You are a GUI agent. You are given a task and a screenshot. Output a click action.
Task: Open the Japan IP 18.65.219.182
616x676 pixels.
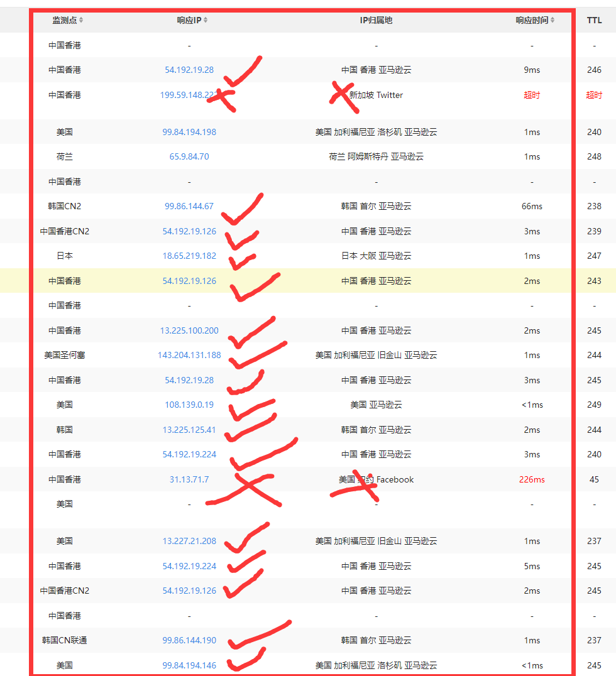tap(189, 256)
